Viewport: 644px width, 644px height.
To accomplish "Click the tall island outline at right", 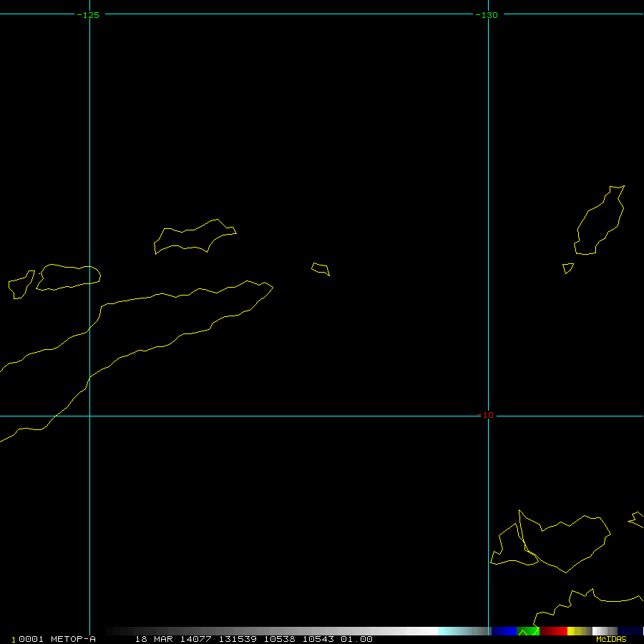I will coord(601,220).
